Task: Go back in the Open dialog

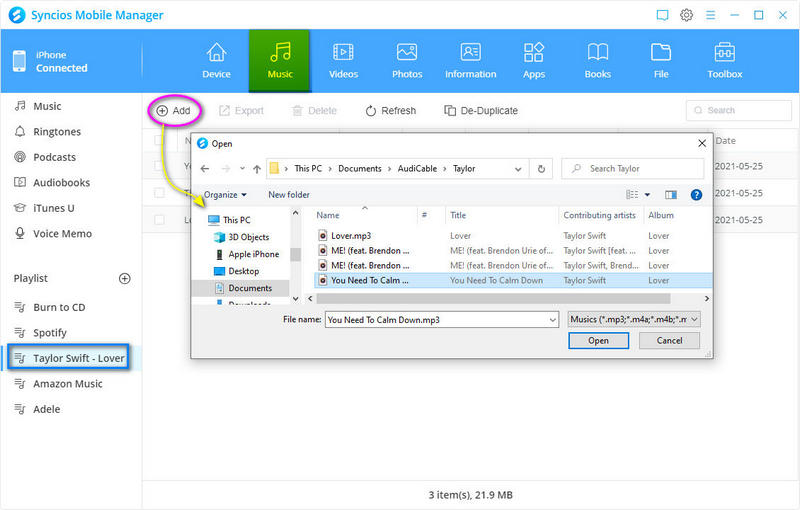Action: 205,169
